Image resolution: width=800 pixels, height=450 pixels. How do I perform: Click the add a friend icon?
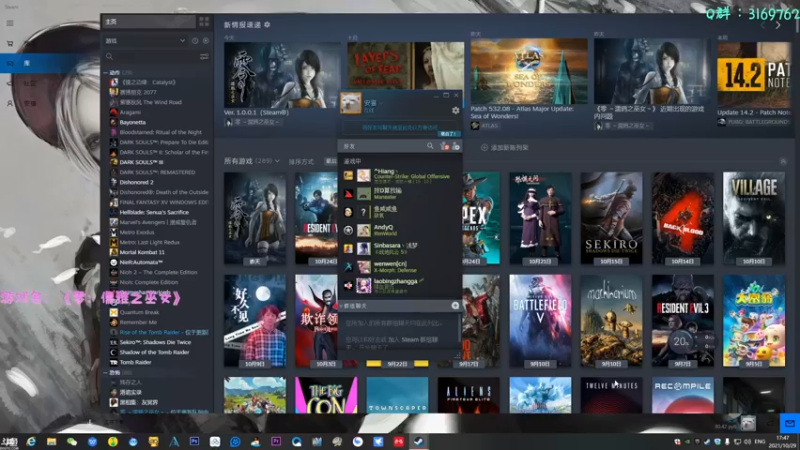pos(456,146)
